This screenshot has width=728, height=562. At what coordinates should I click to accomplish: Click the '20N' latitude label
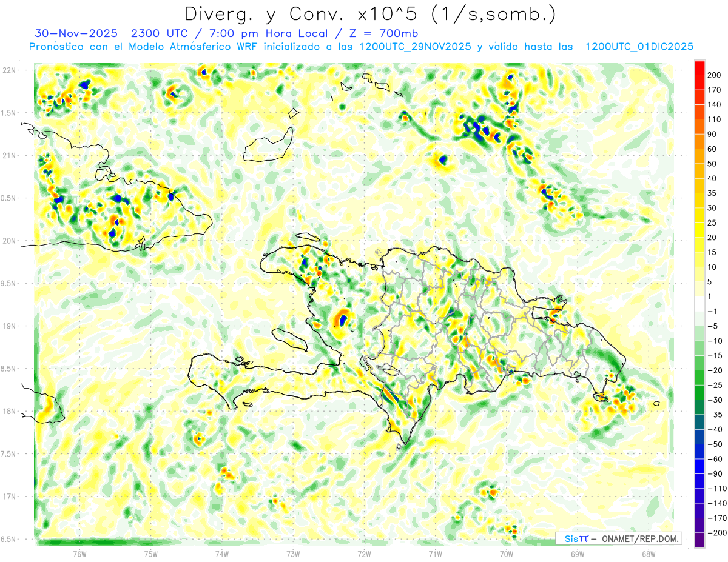pos(9,241)
